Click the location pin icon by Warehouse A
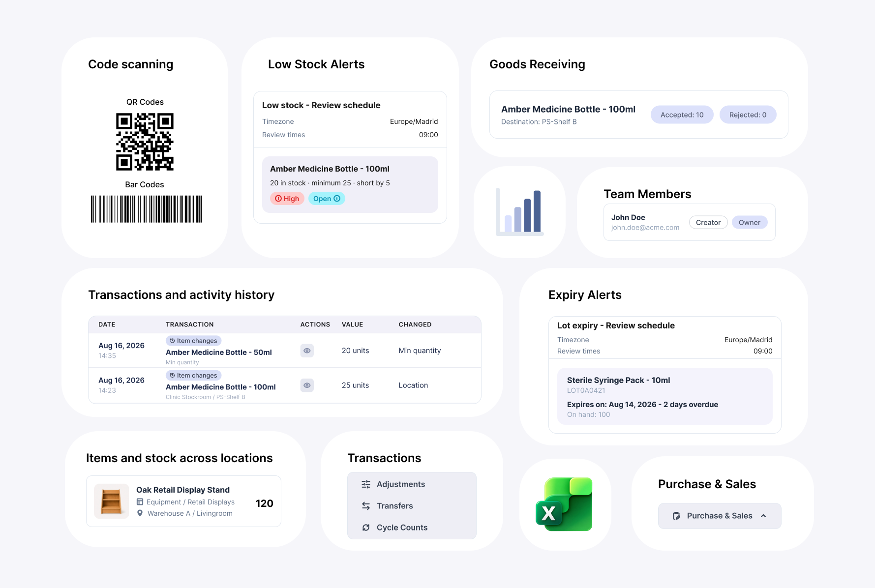Screen dimensions: 875x588 tap(140, 513)
